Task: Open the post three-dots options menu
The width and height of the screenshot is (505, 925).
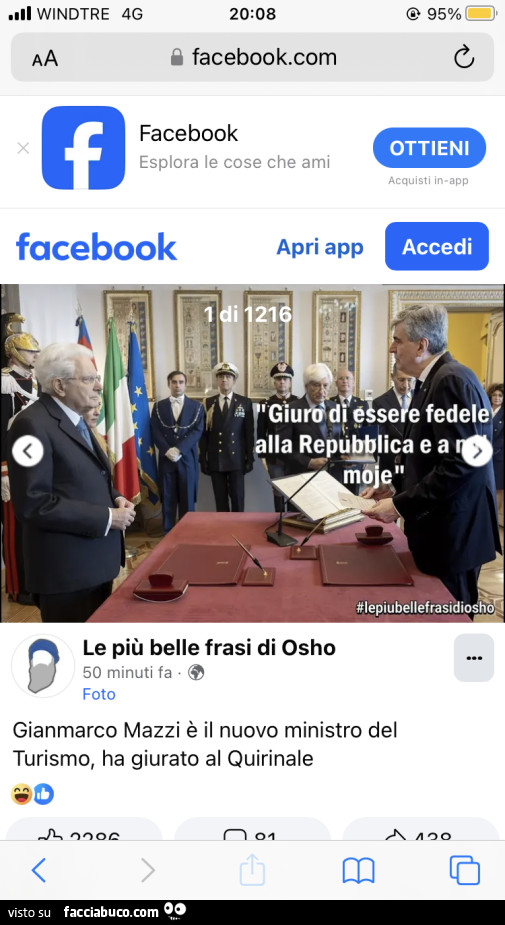Action: click(474, 658)
